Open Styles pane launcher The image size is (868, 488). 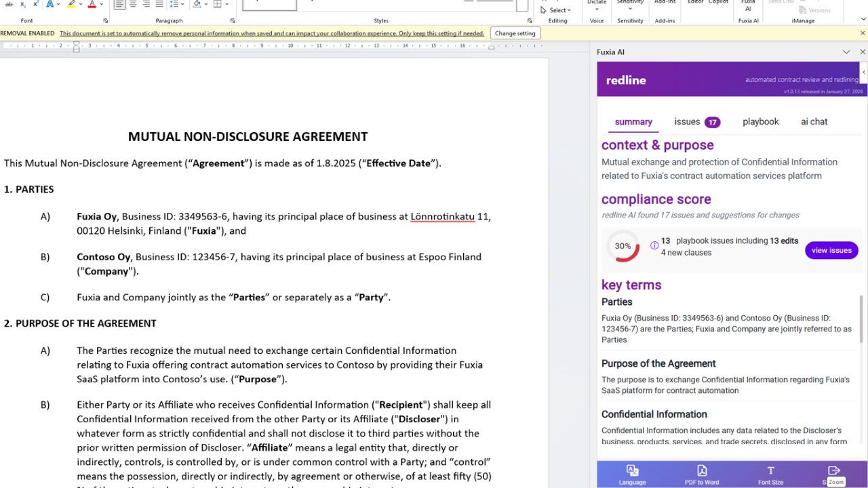(x=530, y=21)
